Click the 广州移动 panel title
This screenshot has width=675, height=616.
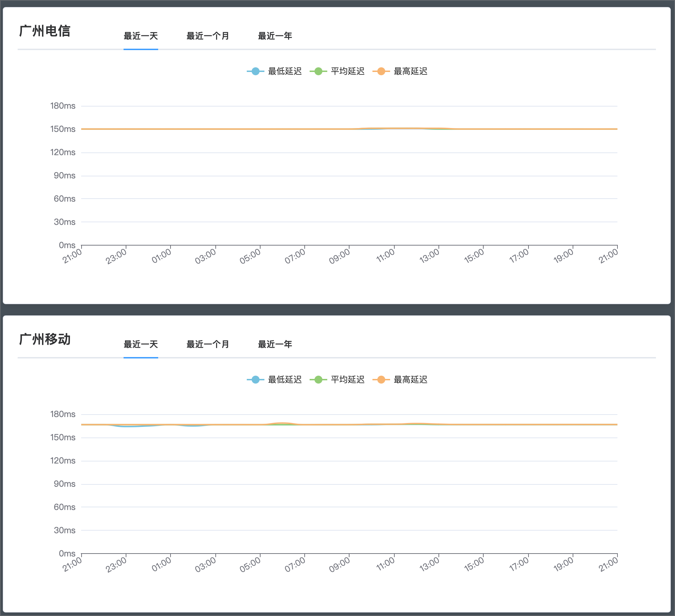click(45, 339)
